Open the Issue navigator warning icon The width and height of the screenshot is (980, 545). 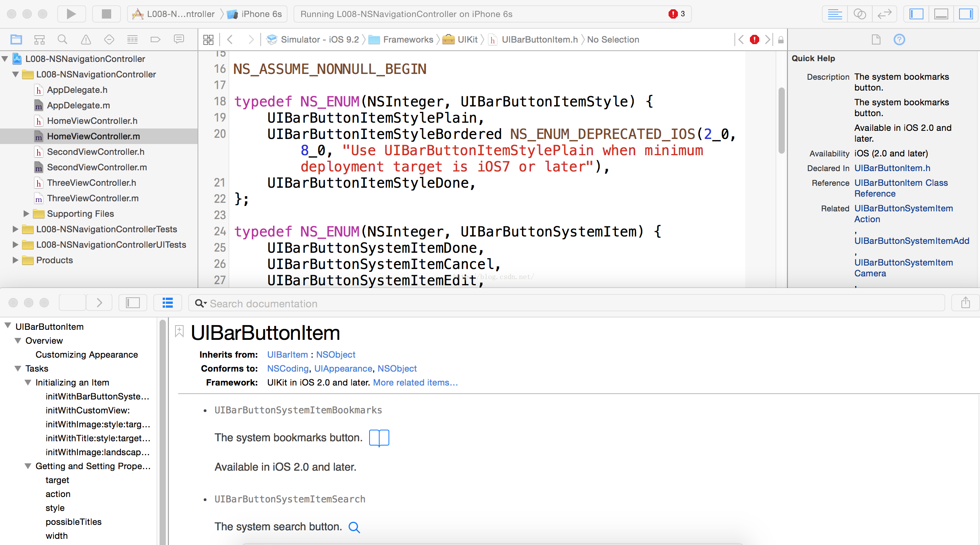86,39
